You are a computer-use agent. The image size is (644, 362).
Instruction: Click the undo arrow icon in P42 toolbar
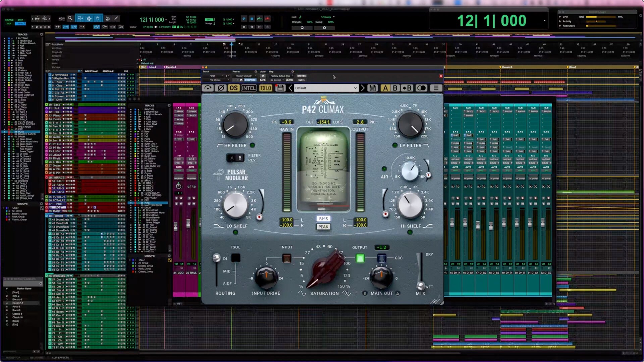pyautogui.click(x=208, y=88)
